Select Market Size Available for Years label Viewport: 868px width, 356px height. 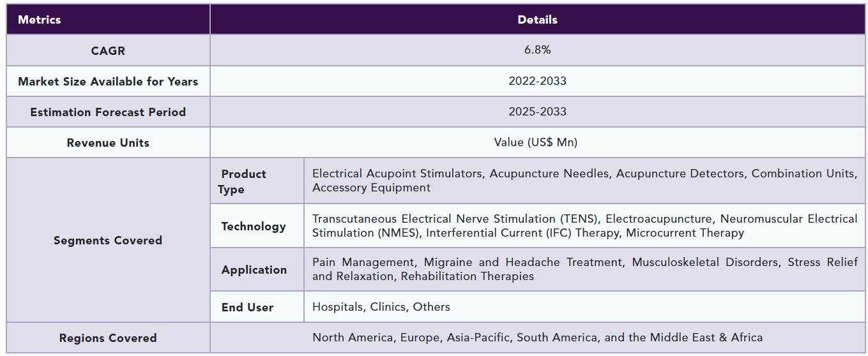tap(108, 81)
